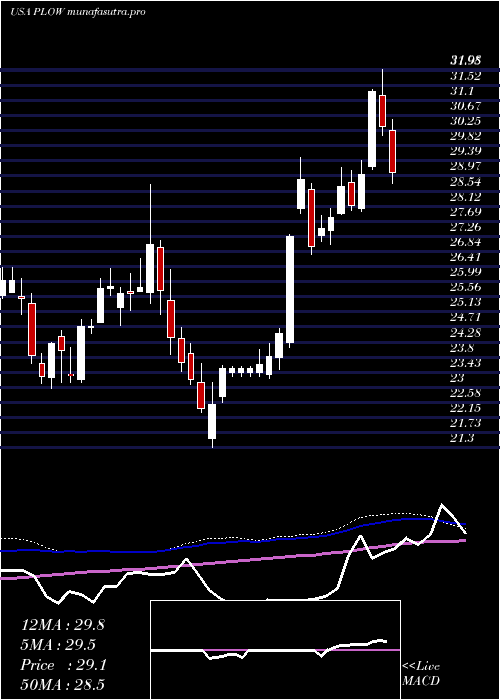
Task: Click the 5MA : 29.5 readout
Action: [58, 645]
